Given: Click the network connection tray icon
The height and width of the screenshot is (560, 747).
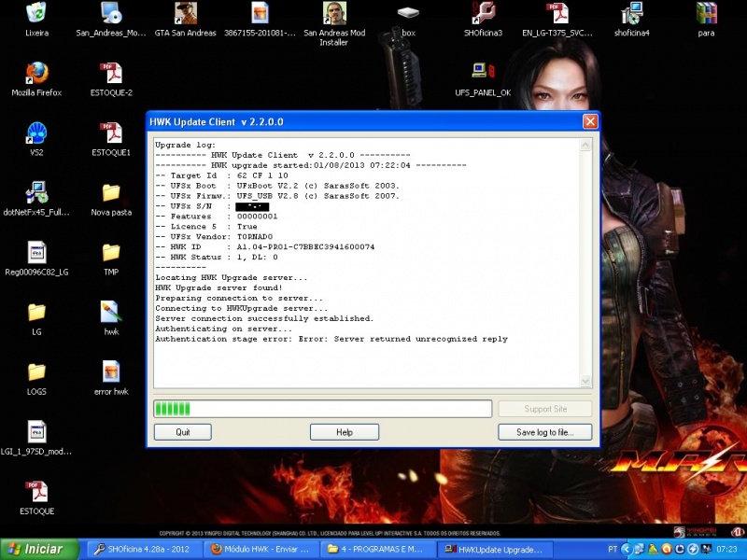Looking at the screenshot, I should click(x=639, y=549).
